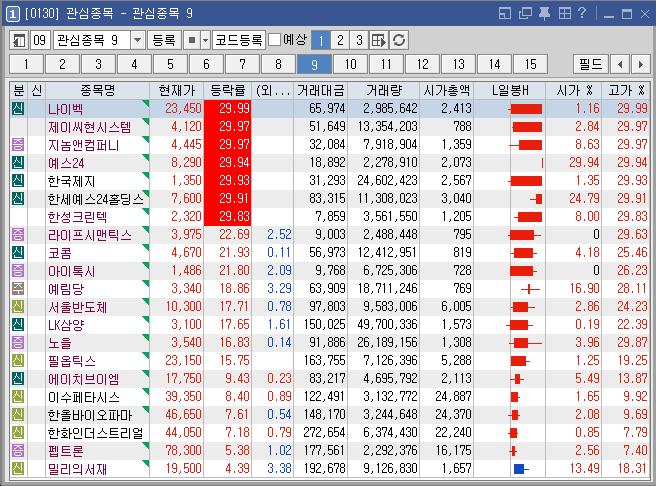Expand the dropdown arrow beside the stop icon
Viewport: 656px width, 486px height.
205,40
